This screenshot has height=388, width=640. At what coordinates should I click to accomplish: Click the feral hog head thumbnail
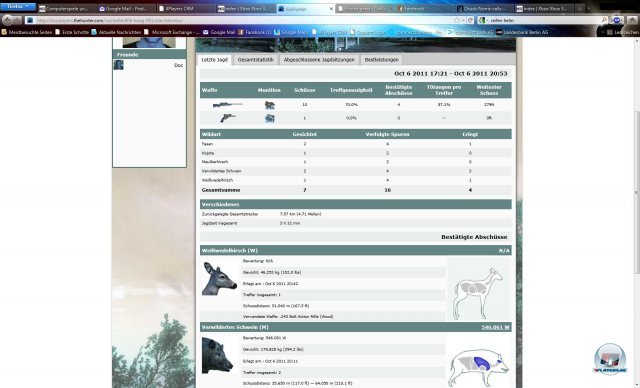218,355
